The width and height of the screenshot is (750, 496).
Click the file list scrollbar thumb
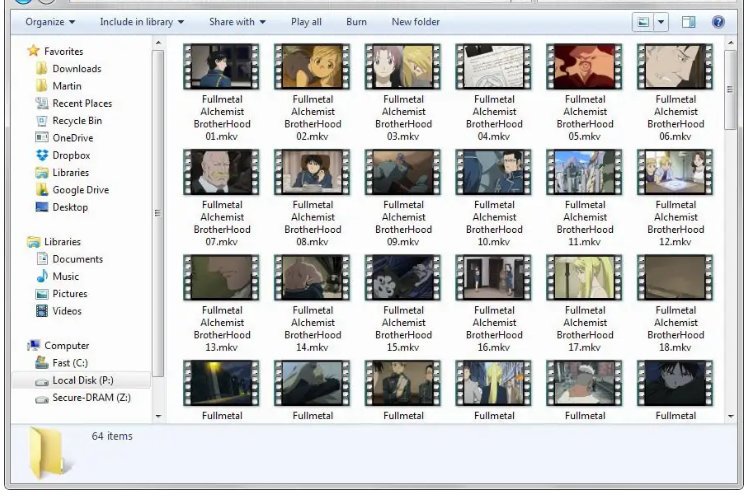[x=730, y=89]
